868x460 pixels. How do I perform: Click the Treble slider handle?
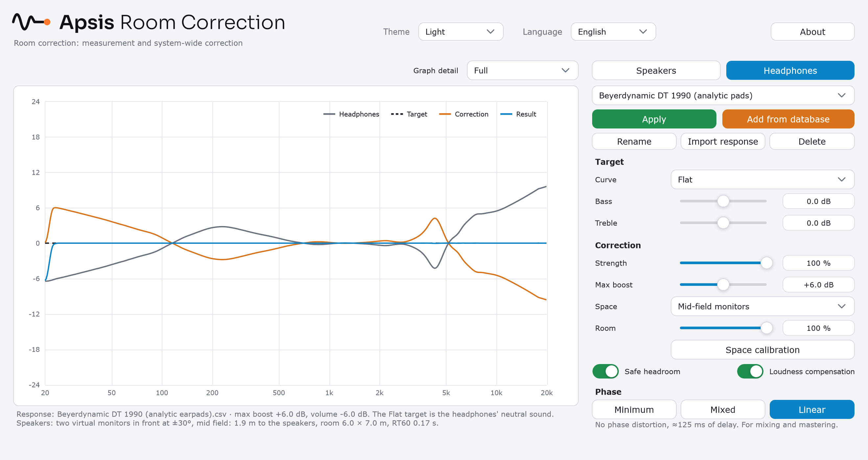coord(723,222)
